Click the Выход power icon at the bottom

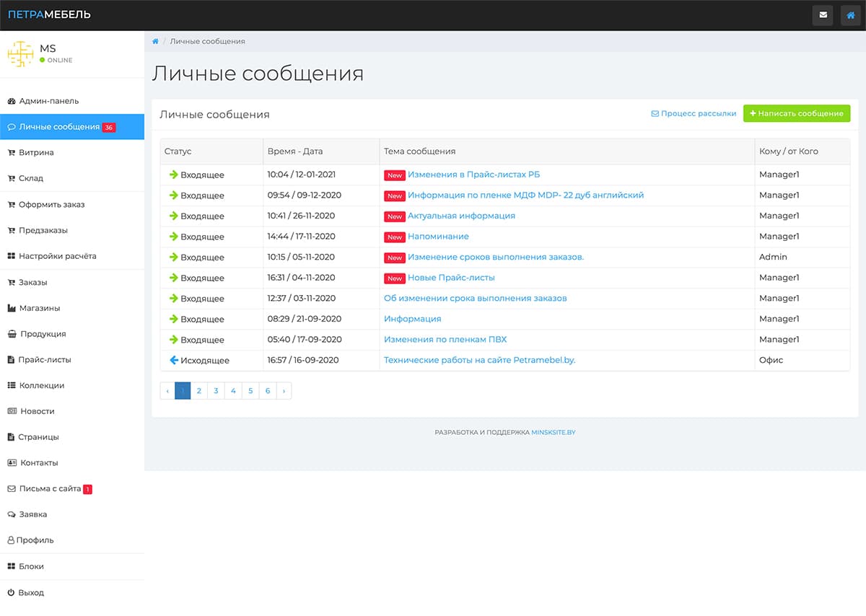point(9,592)
